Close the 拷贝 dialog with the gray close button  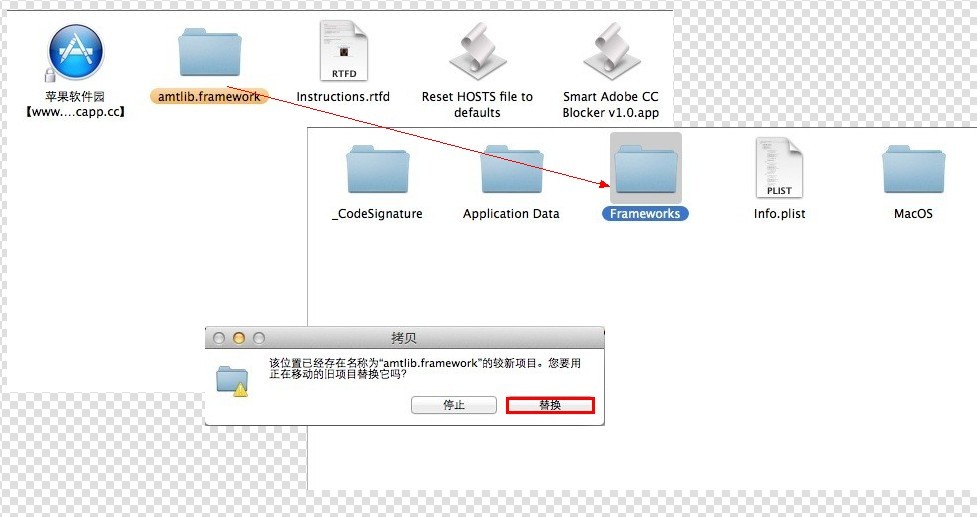pyautogui.click(x=219, y=338)
